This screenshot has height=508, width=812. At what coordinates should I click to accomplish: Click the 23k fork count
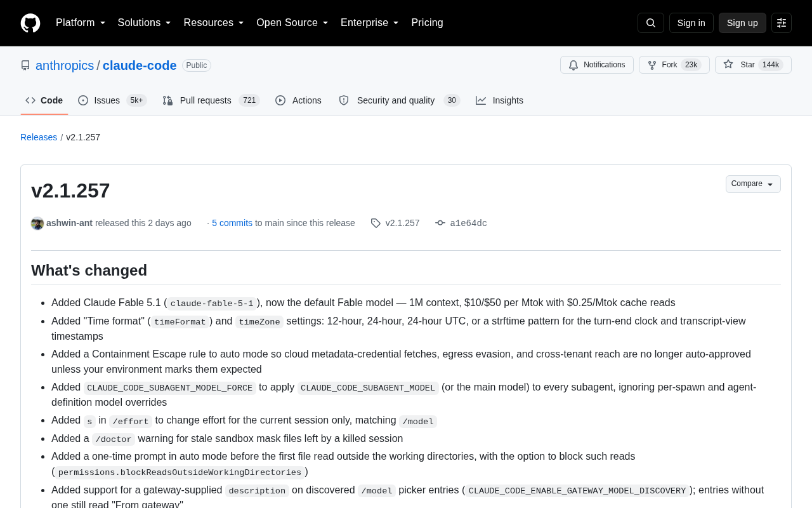691,65
